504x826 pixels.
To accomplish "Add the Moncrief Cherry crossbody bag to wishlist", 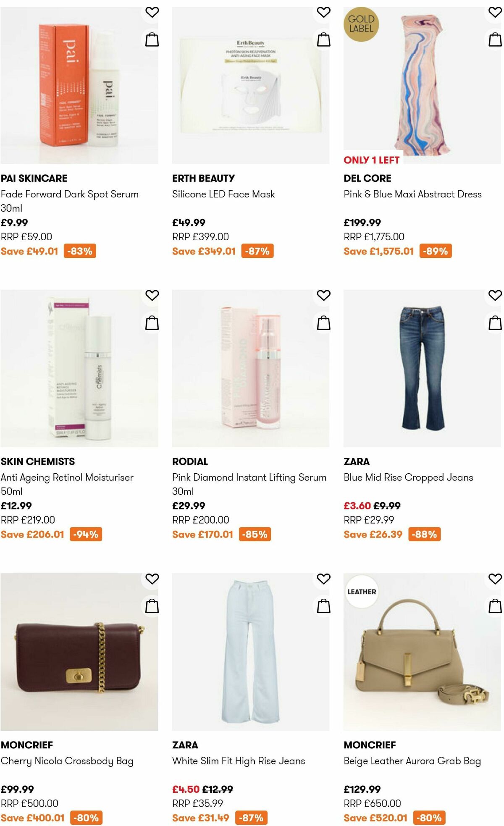I will [x=152, y=579].
